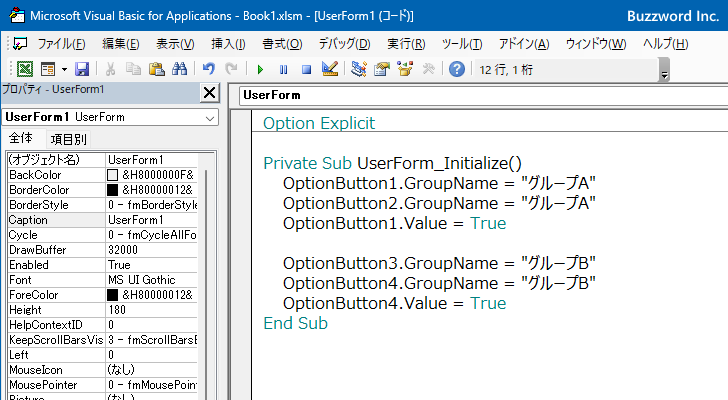Click the BorderColor black color swatch
The image size is (728, 400).
pyautogui.click(x=112, y=190)
